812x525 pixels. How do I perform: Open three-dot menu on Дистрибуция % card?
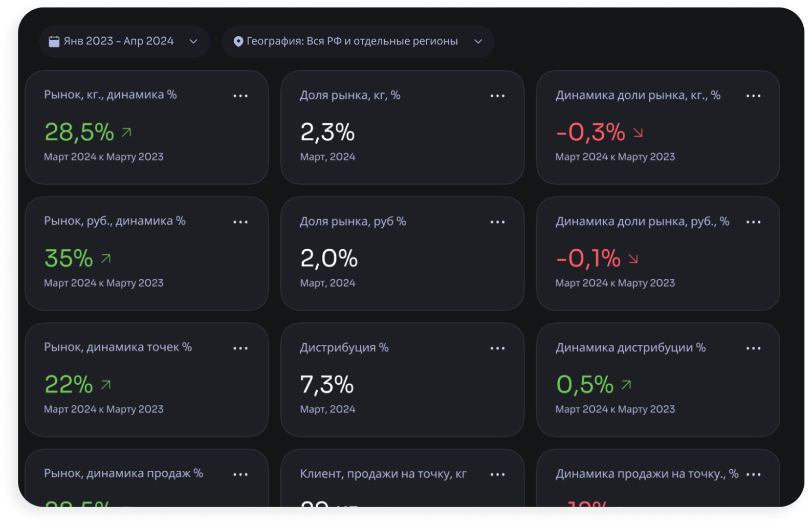coord(497,348)
